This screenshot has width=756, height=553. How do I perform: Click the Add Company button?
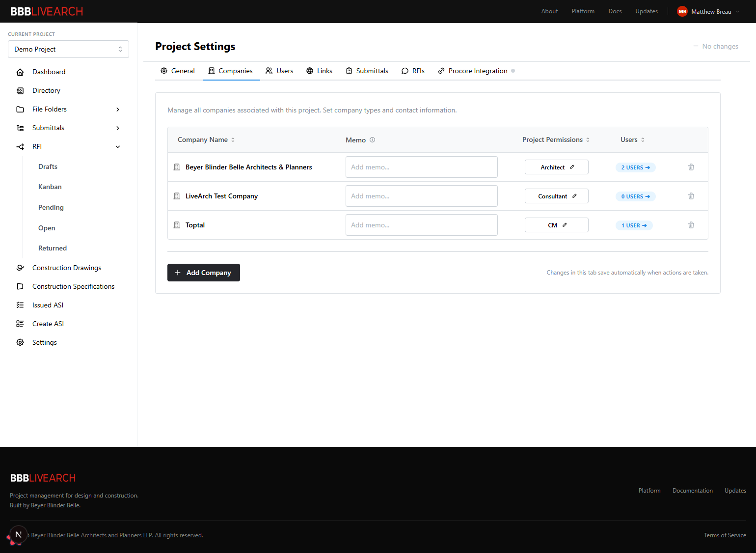click(x=204, y=273)
